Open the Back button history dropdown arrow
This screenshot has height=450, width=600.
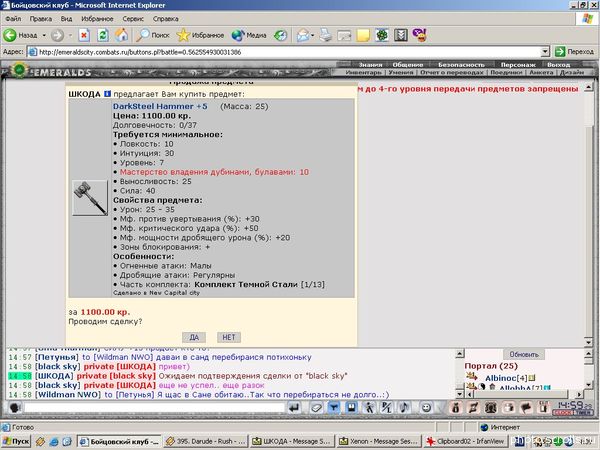tap(44, 35)
